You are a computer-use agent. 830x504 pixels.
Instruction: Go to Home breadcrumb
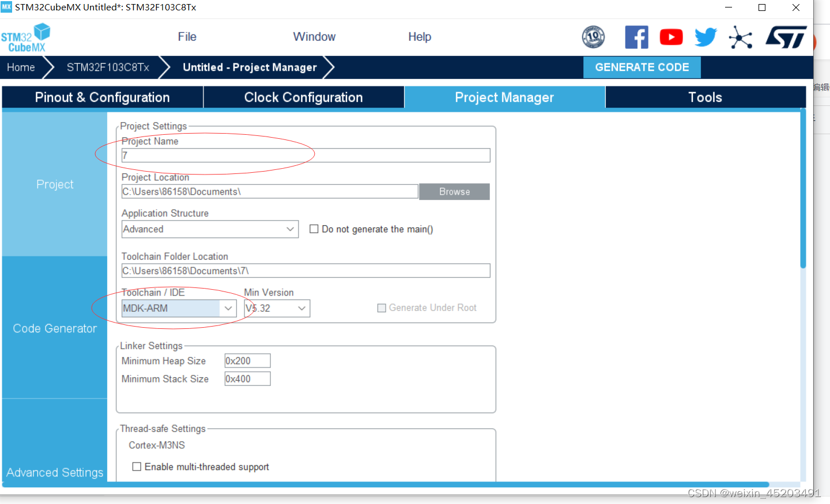(x=21, y=67)
